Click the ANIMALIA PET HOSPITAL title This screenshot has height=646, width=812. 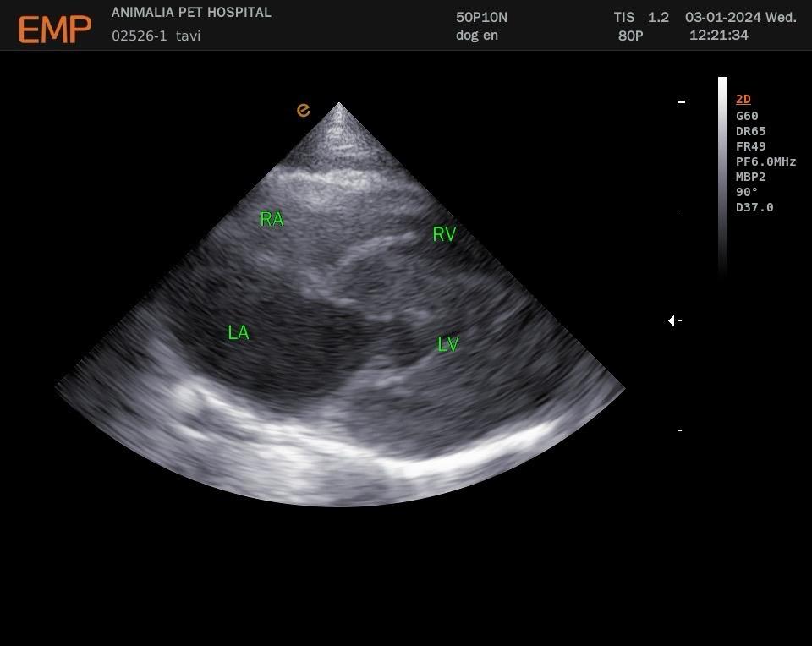tap(191, 13)
